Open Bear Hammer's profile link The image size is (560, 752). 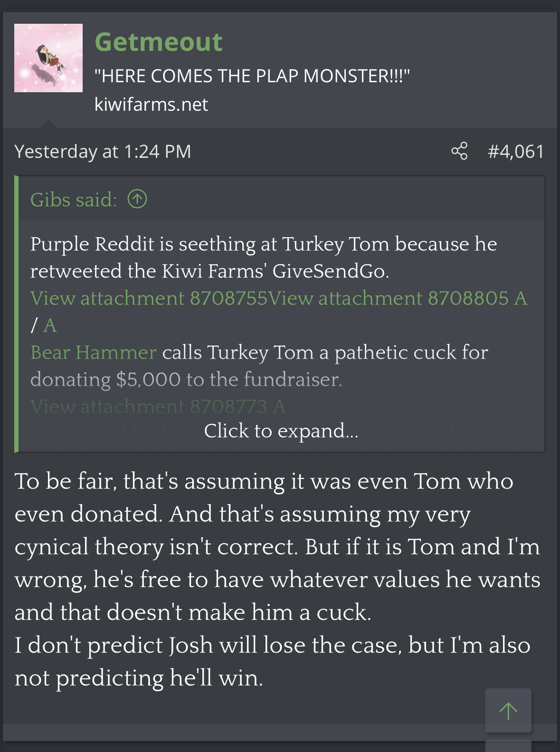click(93, 352)
